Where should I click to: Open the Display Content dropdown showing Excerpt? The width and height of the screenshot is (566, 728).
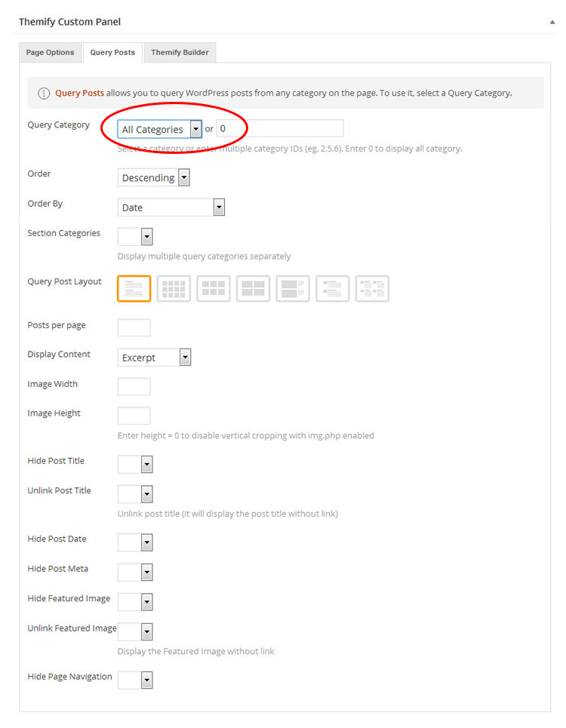pos(154,357)
